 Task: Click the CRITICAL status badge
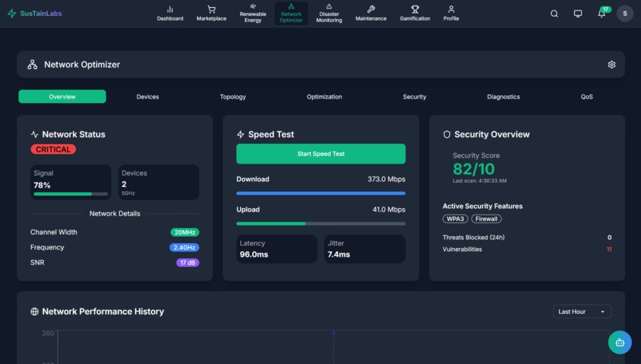[53, 149]
